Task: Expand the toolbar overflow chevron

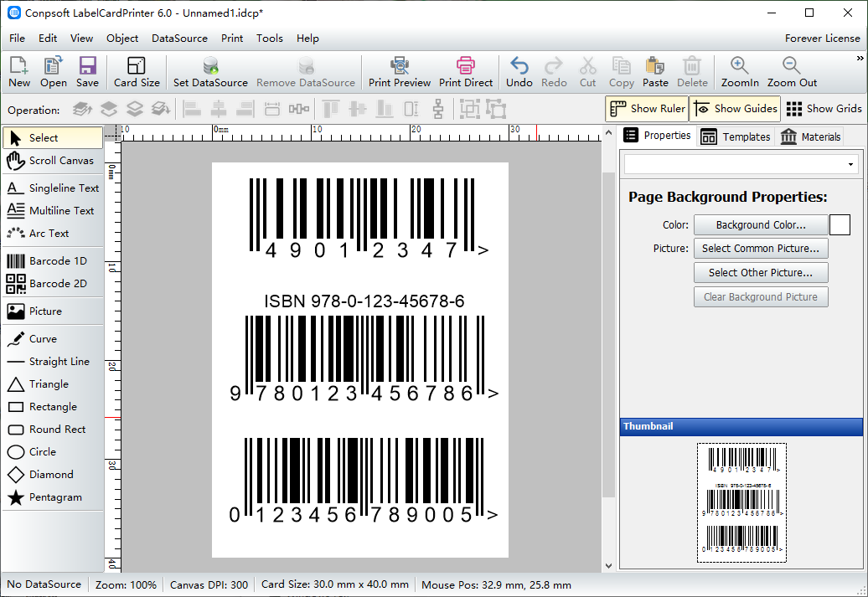Action: tap(860, 58)
